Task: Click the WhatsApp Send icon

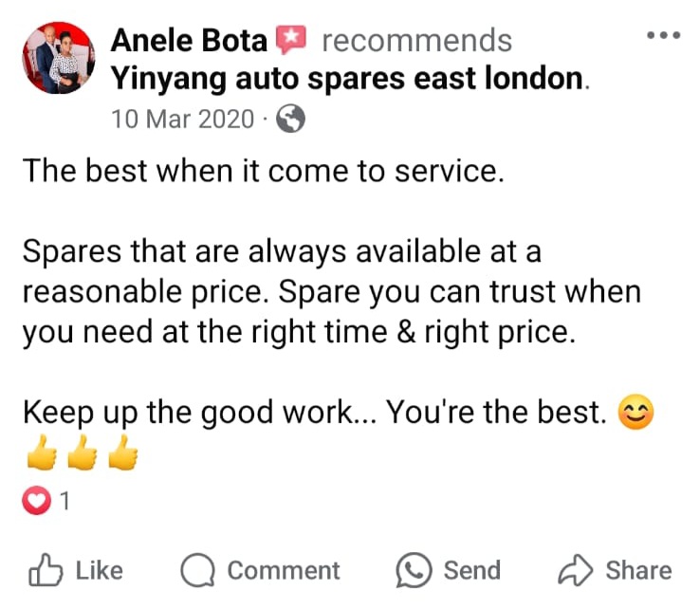Action: tap(414, 570)
